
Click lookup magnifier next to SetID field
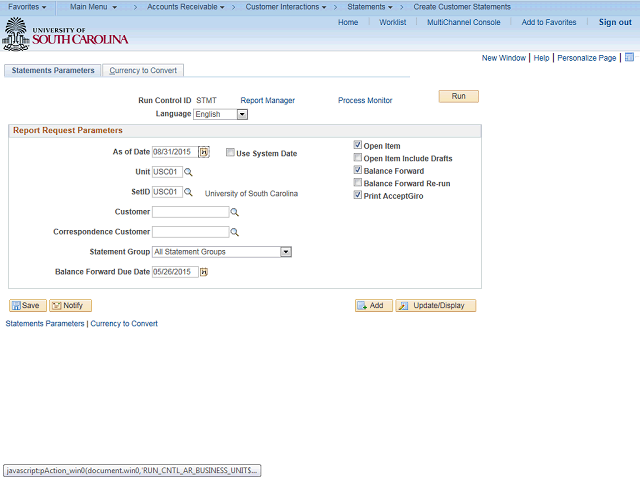click(188, 192)
